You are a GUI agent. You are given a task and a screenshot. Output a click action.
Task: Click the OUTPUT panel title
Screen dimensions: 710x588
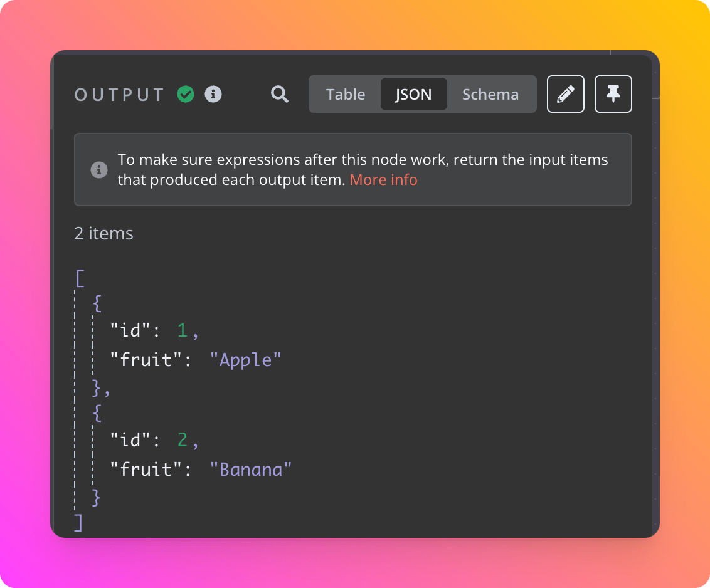(120, 95)
